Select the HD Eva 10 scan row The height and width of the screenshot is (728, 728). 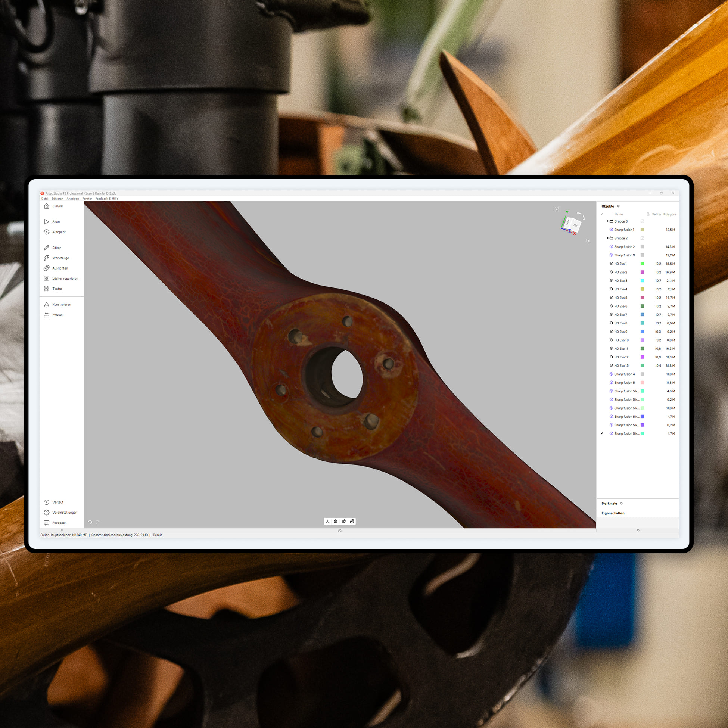click(638, 340)
